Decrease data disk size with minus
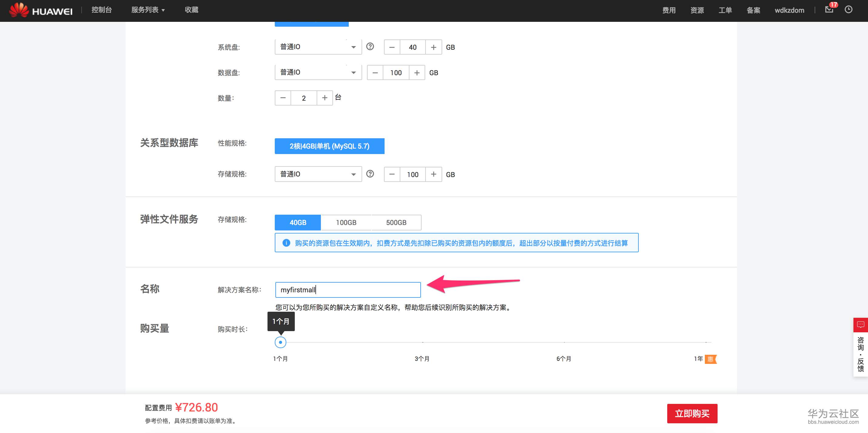This screenshot has width=868, height=433. 375,73
